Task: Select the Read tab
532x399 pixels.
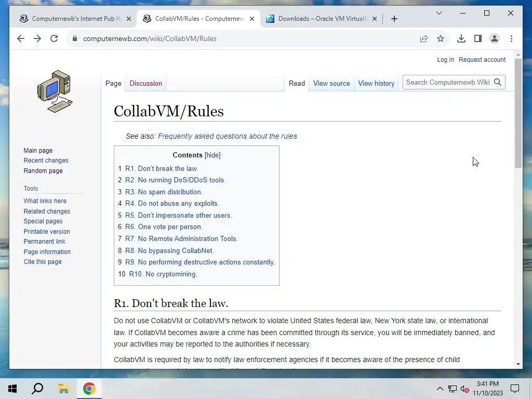Action: (297, 84)
